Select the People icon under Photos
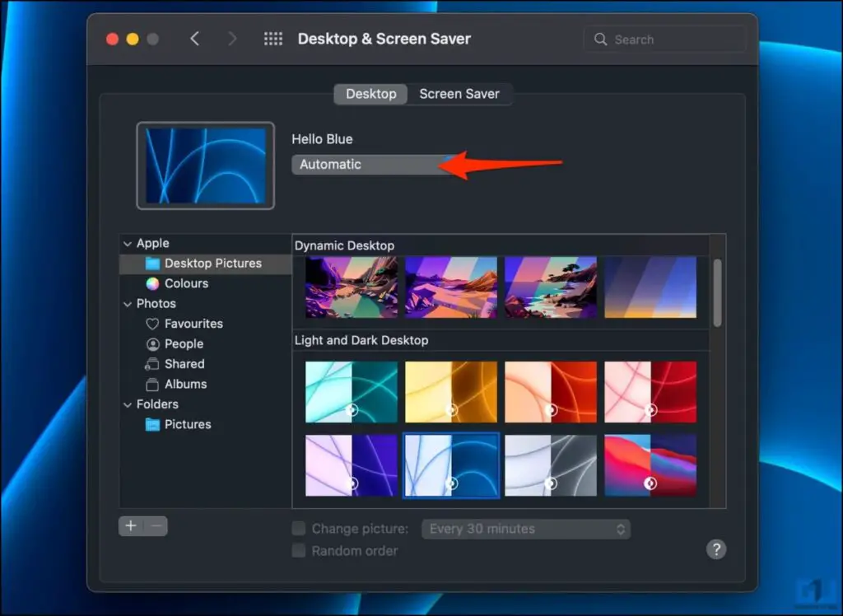The image size is (843, 616). point(152,343)
